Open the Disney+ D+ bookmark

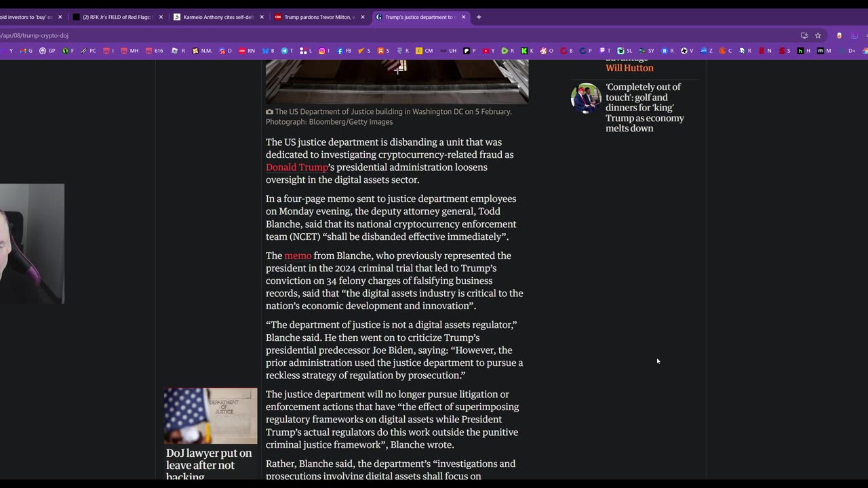pyautogui.click(x=848, y=51)
